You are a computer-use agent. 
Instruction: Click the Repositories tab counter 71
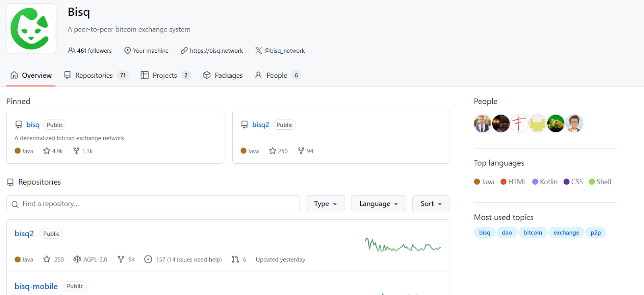pos(123,75)
